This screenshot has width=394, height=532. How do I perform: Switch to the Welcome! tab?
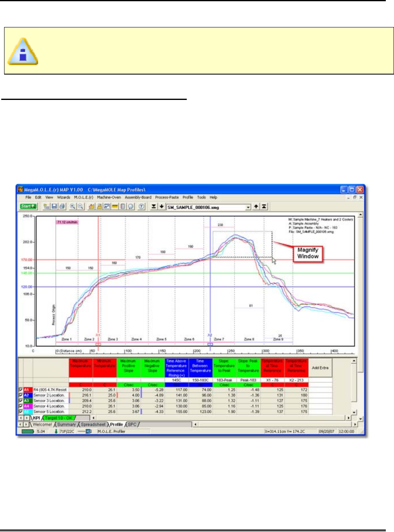pyautogui.click(x=43, y=425)
